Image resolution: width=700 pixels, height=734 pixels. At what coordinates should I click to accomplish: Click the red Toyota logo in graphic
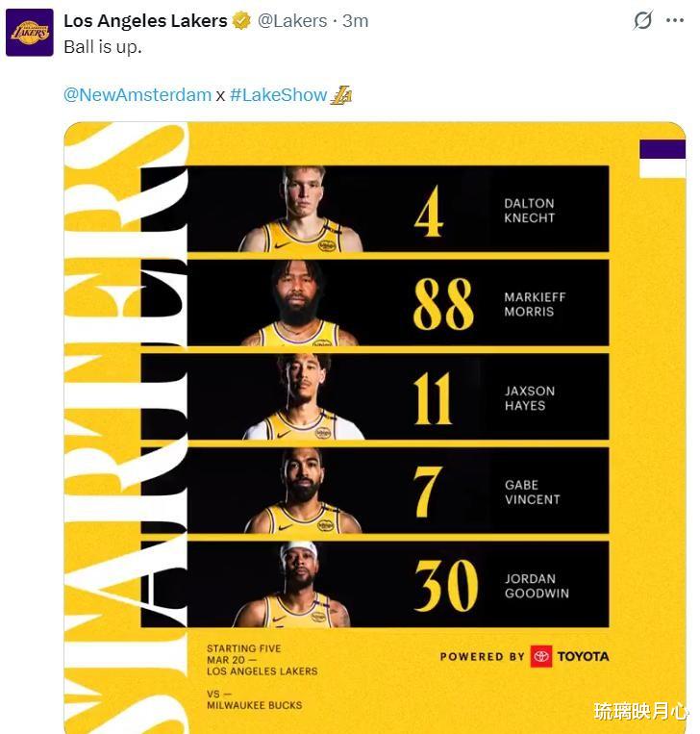541,656
